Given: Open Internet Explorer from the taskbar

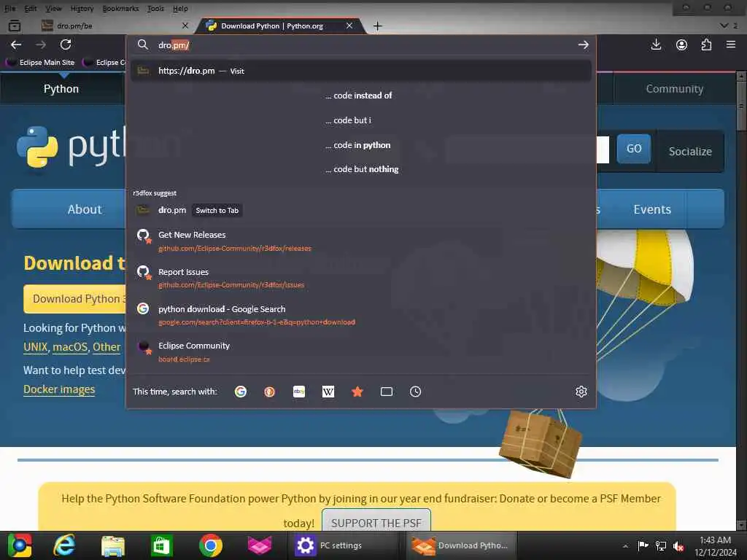Looking at the screenshot, I should 64,545.
